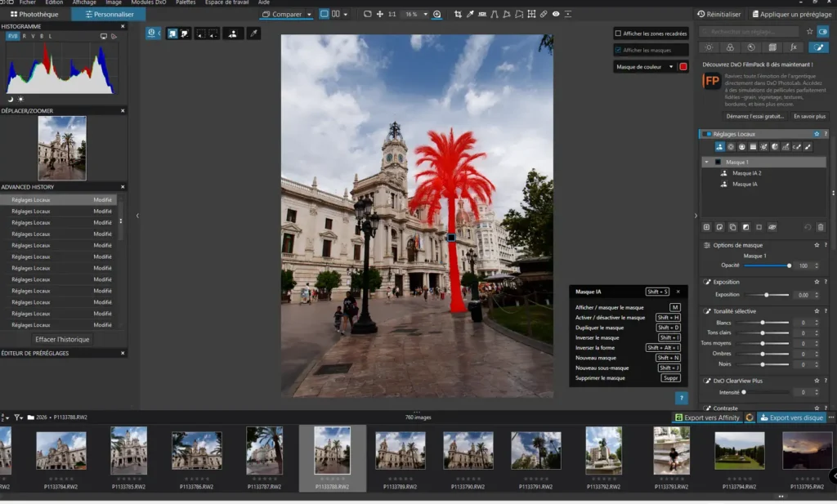Click the eyedropper icon above image
This screenshot has height=504, width=837.
(x=254, y=33)
